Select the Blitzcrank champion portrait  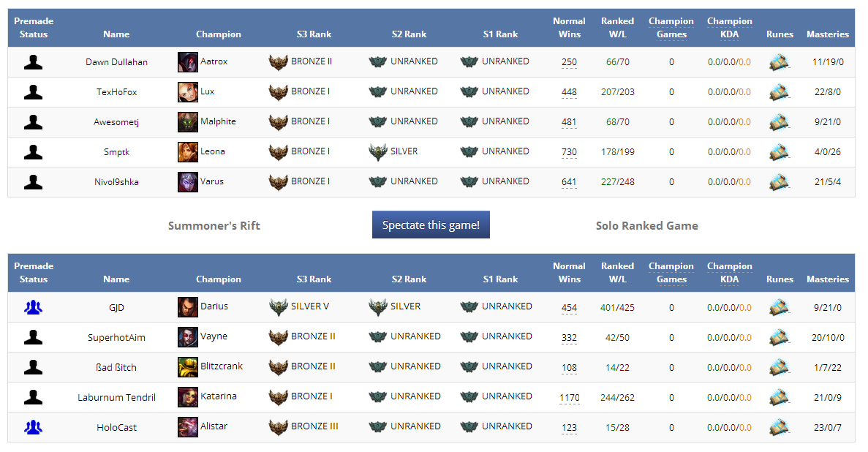click(187, 367)
